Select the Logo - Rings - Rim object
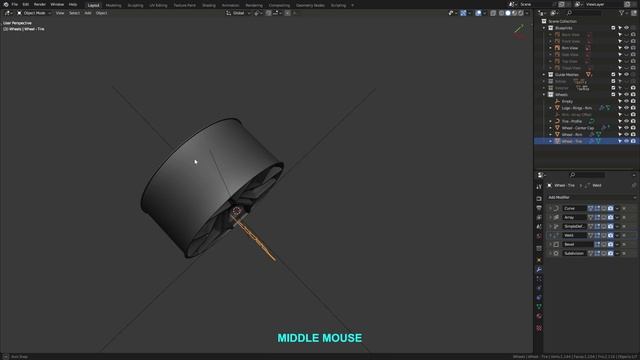 tap(576, 108)
